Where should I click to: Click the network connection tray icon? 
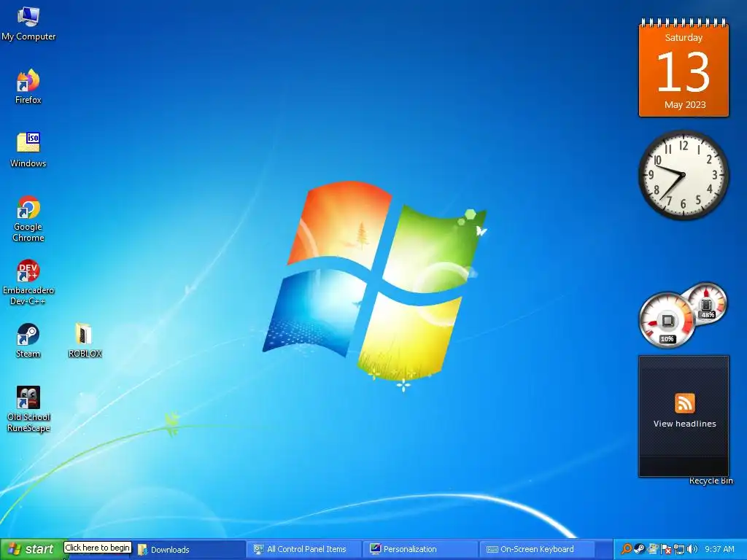[x=679, y=550]
